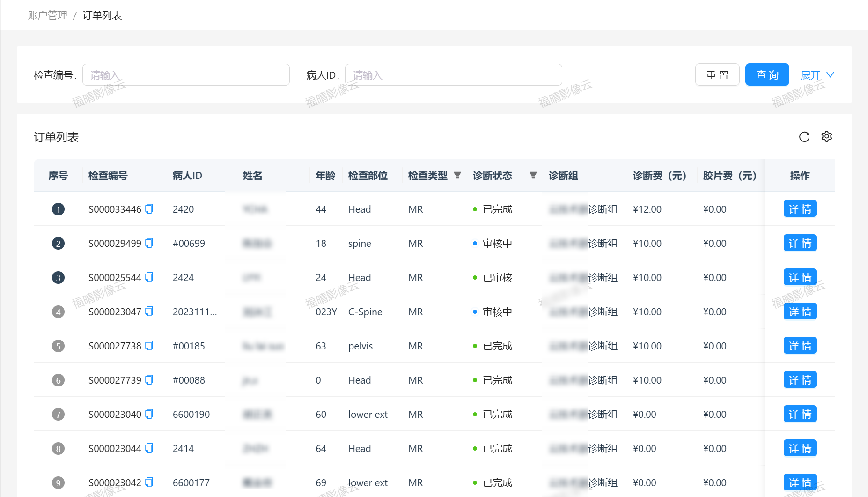Copy exam number S000029499
Viewport: 868px width, 497px height.
pos(149,243)
